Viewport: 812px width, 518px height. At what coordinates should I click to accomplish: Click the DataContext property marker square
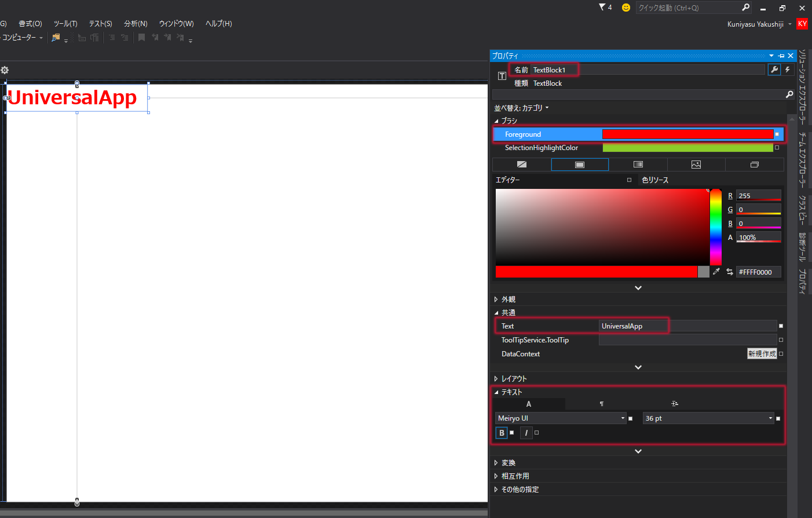pyautogui.click(x=781, y=354)
